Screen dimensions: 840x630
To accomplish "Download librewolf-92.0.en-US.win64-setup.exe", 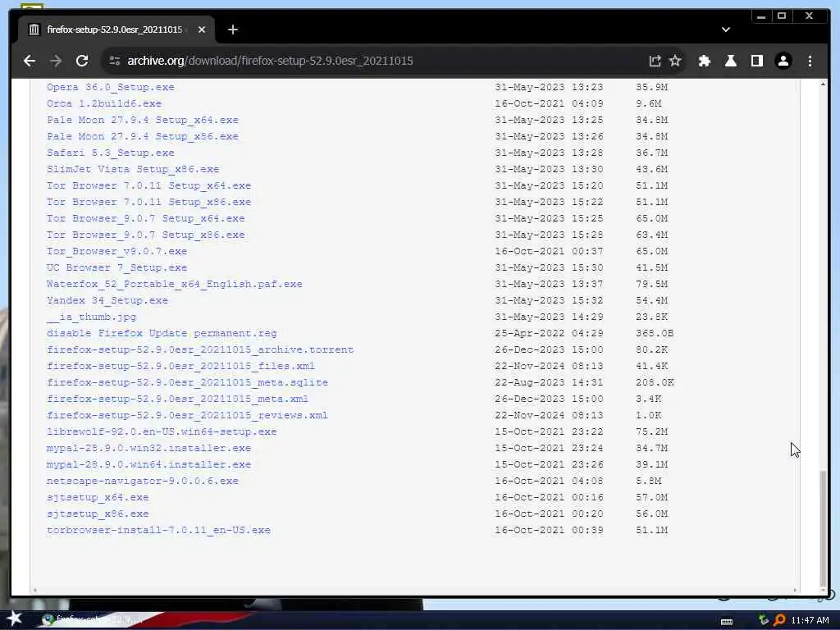I will [162, 431].
